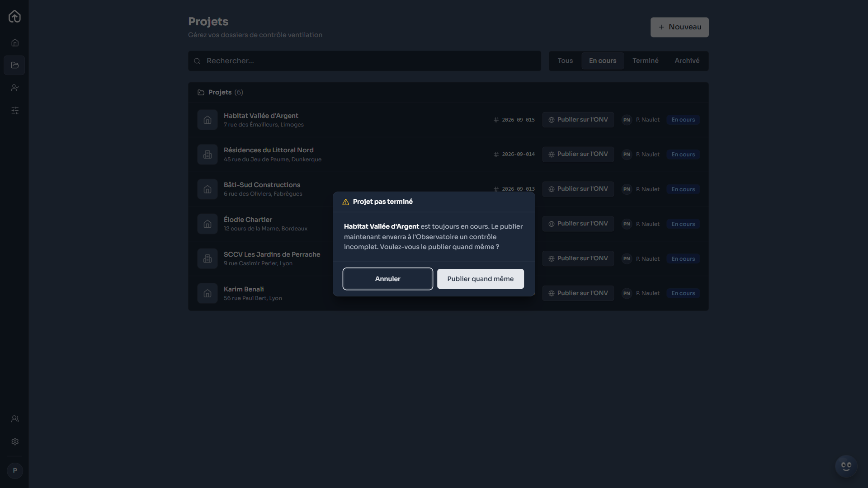Click the P user avatar in the sidebar
This screenshot has width=868, height=488.
tap(15, 470)
